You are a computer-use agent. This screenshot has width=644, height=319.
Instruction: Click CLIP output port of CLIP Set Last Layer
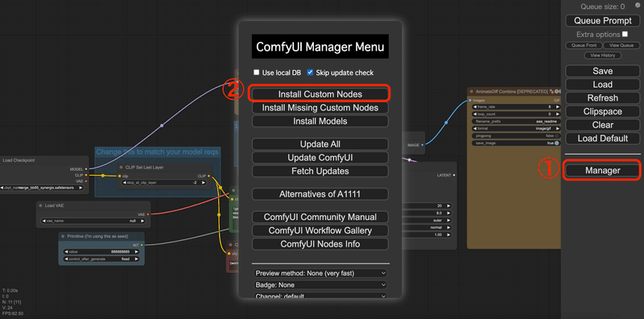pos(208,176)
